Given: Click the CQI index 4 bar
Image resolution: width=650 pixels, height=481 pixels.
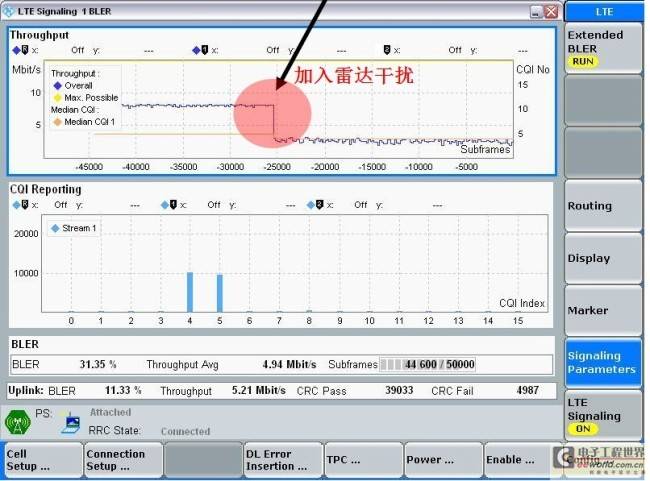Looking at the screenshot, I should [190, 292].
